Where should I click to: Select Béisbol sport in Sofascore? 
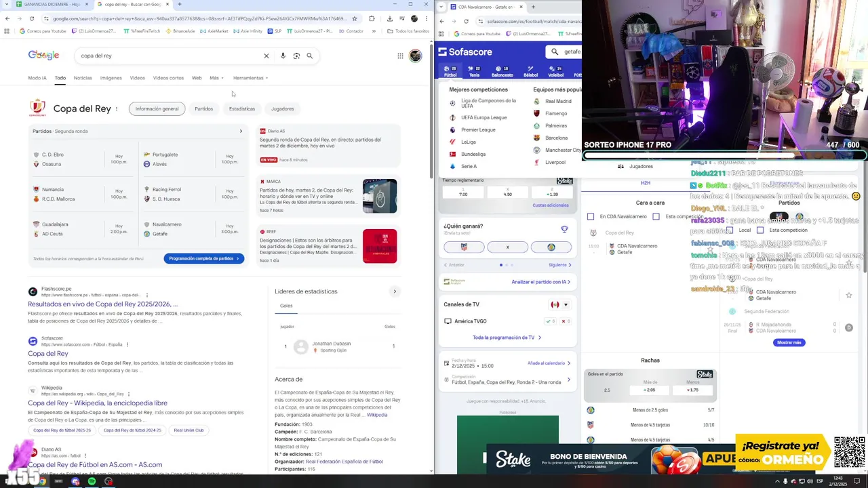(x=530, y=71)
